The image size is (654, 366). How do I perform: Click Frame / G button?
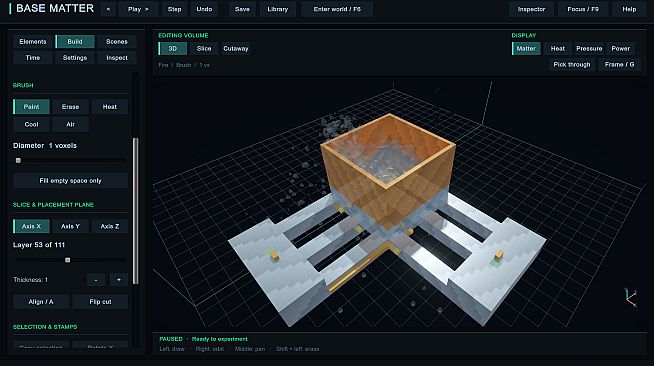click(619, 64)
